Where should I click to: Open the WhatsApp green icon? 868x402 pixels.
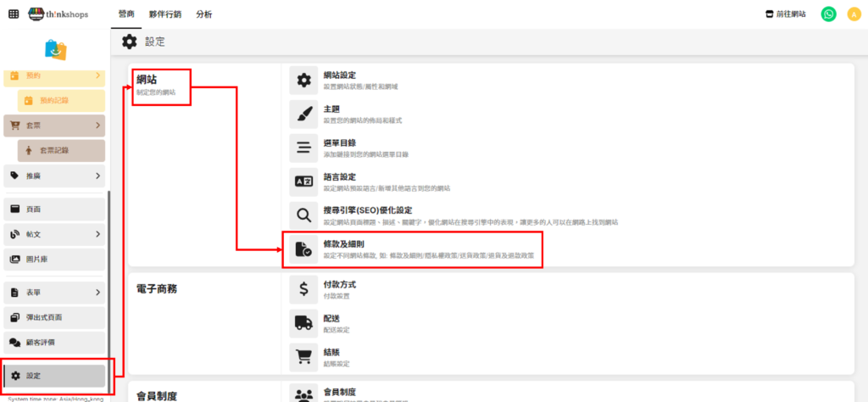pyautogui.click(x=828, y=14)
